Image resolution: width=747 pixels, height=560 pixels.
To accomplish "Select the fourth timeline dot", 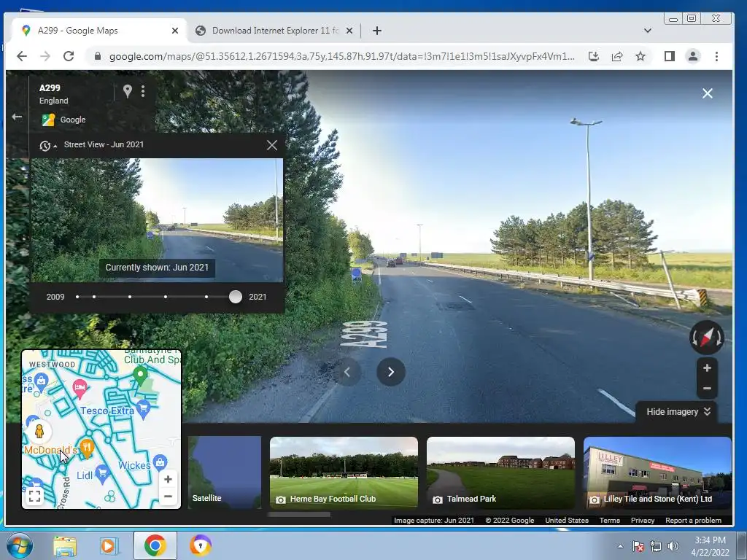I will click(x=166, y=297).
